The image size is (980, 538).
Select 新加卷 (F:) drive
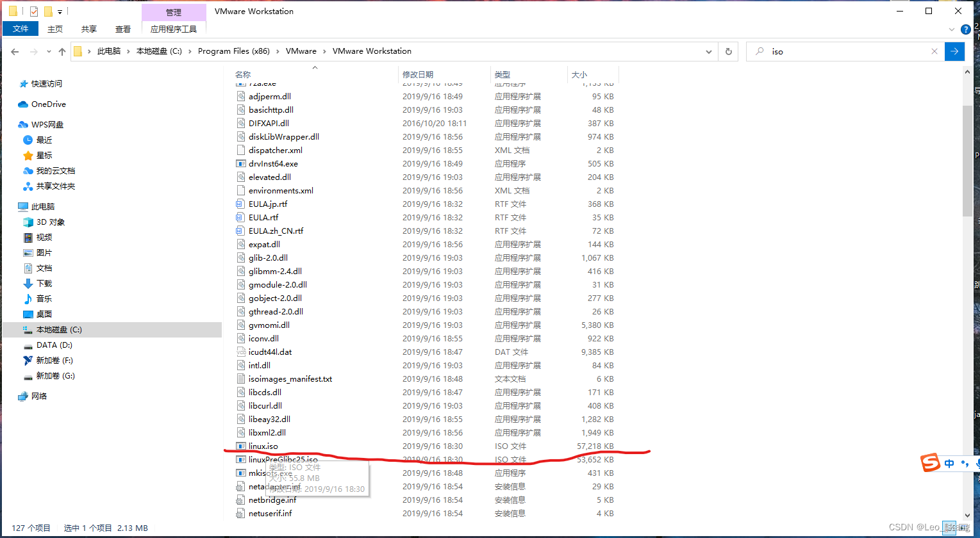pyautogui.click(x=54, y=361)
